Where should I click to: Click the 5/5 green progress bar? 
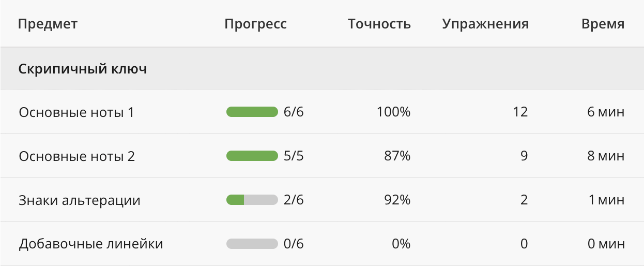tap(252, 156)
